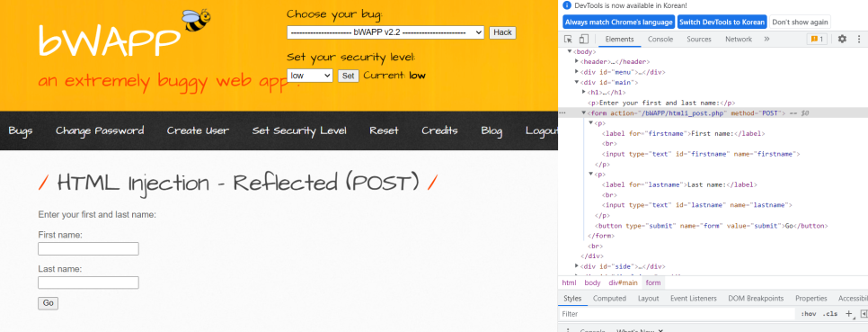This screenshot has width=868, height=332.
Task: Open the Event Listeners pane tab
Action: click(693, 298)
